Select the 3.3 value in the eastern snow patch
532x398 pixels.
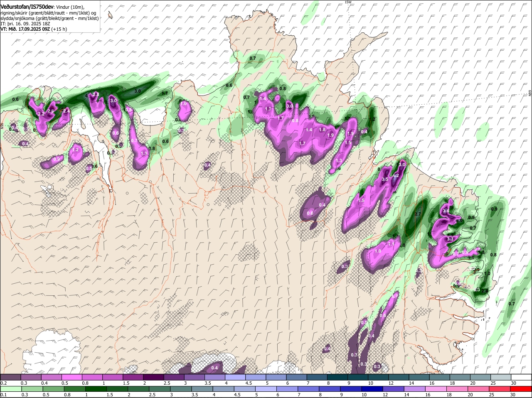pos(450,239)
